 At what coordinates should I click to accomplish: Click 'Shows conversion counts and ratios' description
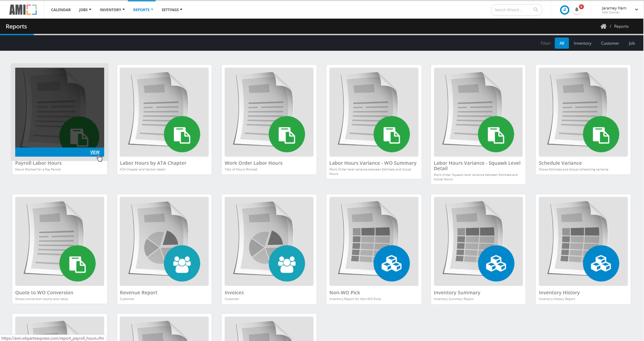coord(42,299)
